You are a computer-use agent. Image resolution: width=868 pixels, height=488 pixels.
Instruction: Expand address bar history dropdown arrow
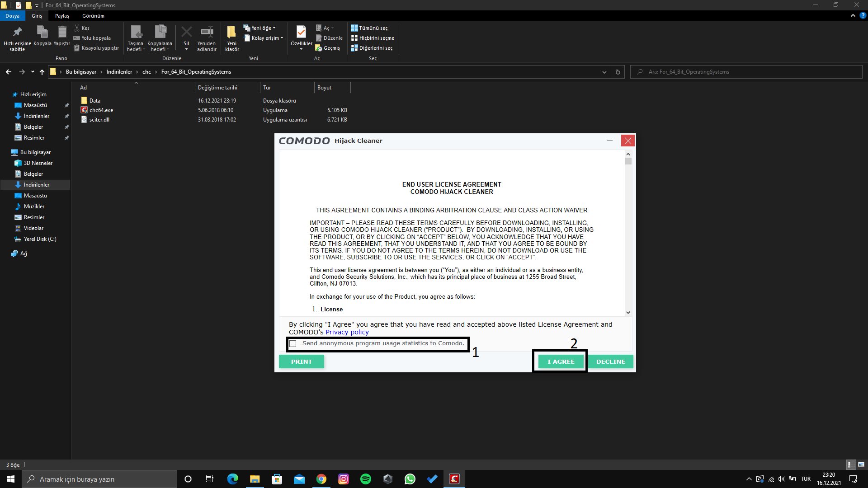pos(604,72)
